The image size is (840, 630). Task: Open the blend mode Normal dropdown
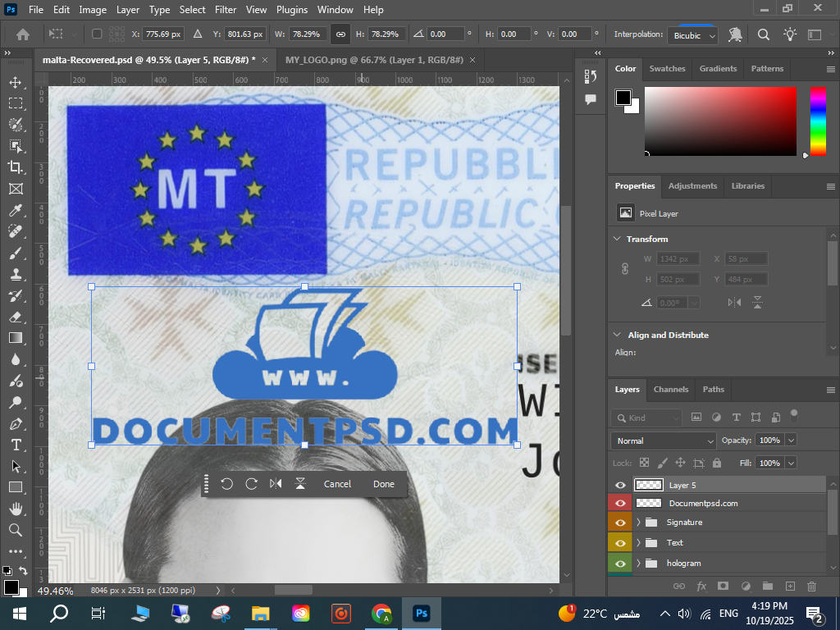(664, 441)
